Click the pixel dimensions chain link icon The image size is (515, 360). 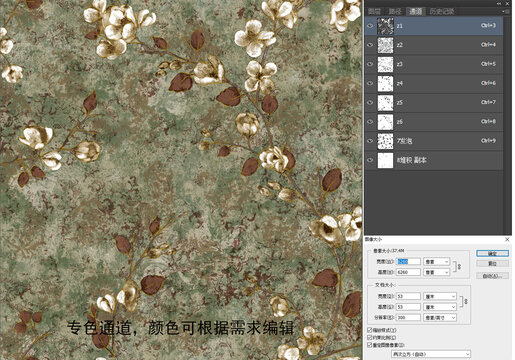click(x=459, y=267)
